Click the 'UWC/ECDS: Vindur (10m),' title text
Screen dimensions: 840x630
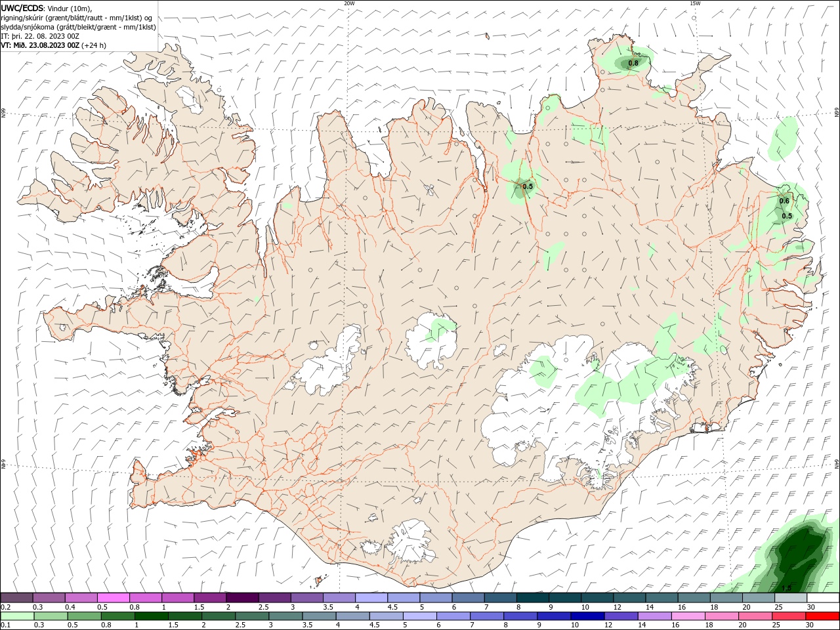click(x=47, y=8)
